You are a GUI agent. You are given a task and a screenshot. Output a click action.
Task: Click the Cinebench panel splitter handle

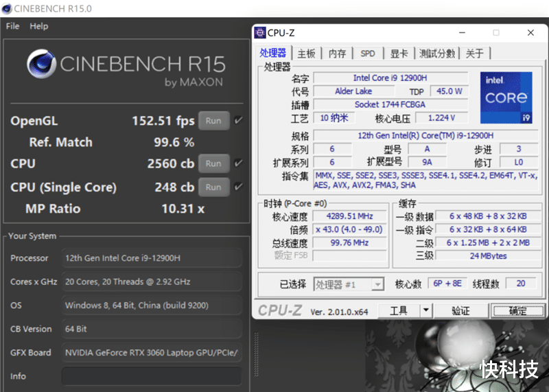point(256,354)
